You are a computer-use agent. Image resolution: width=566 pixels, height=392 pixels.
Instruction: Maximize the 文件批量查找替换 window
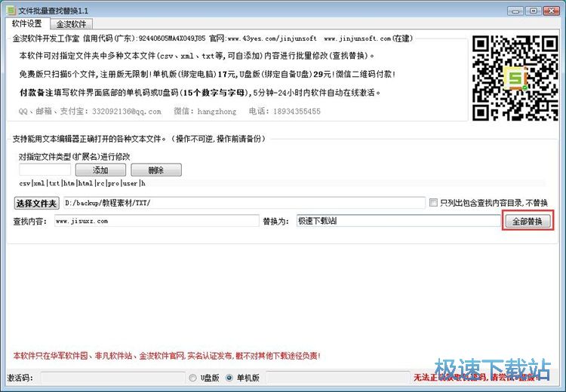(534, 11)
